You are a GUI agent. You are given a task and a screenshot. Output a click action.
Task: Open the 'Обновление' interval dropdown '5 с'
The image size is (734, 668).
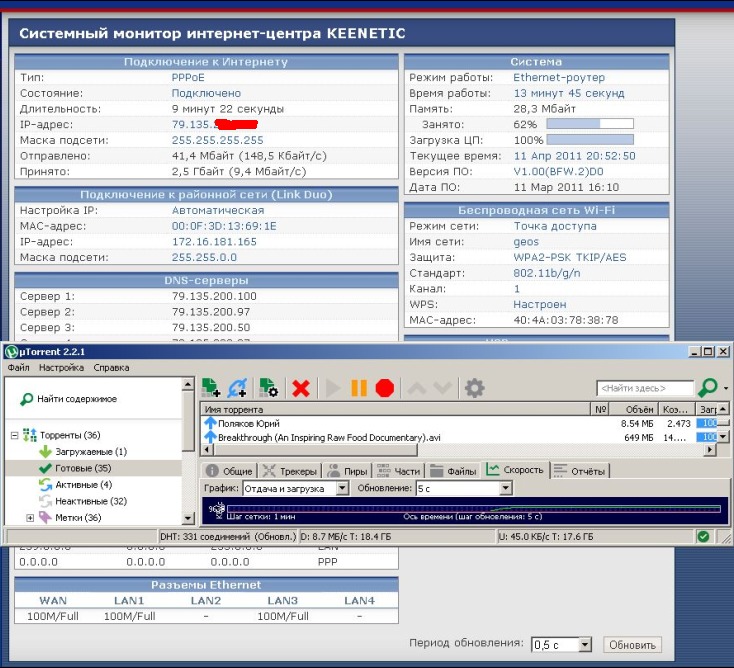(463, 488)
